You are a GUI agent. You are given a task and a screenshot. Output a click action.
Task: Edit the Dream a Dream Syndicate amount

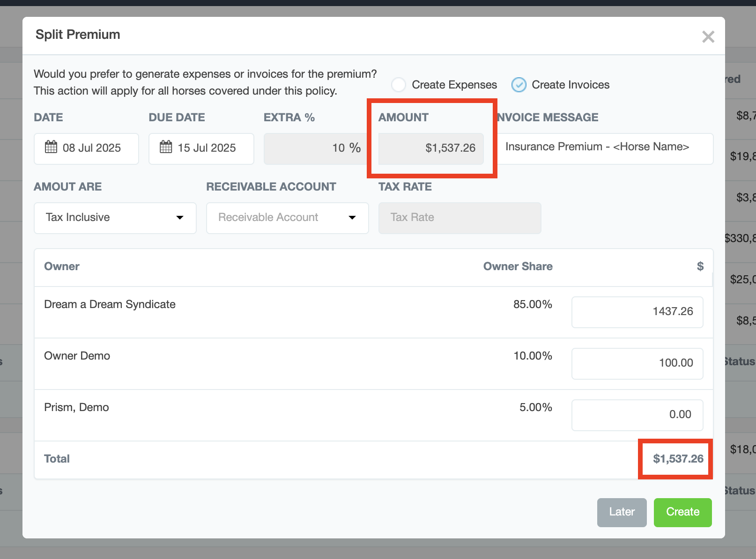point(637,312)
